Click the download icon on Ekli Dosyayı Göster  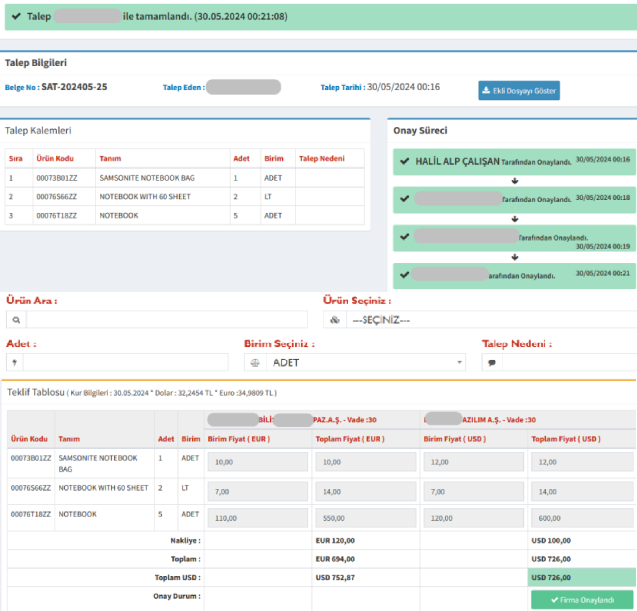pyautogui.click(x=486, y=91)
